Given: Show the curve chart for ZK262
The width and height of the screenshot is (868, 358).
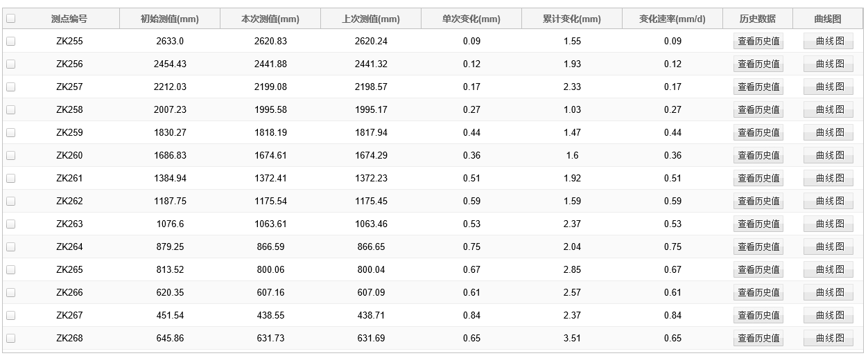Looking at the screenshot, I should [828, 202].
